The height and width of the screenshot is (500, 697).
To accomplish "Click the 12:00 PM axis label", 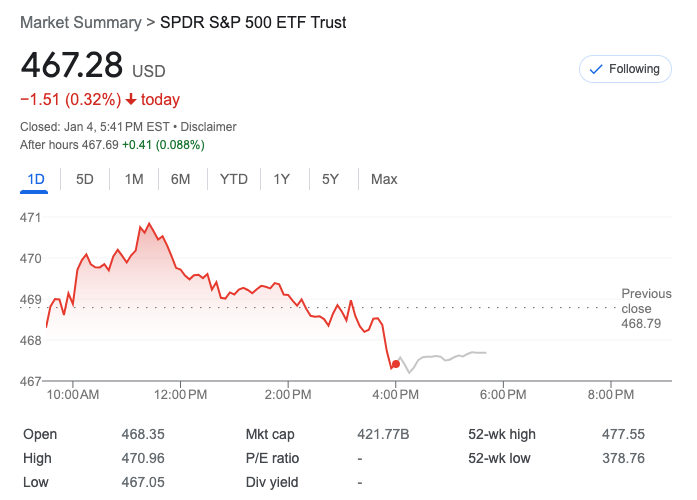I will pyautogui.click(x=181, y=395).
